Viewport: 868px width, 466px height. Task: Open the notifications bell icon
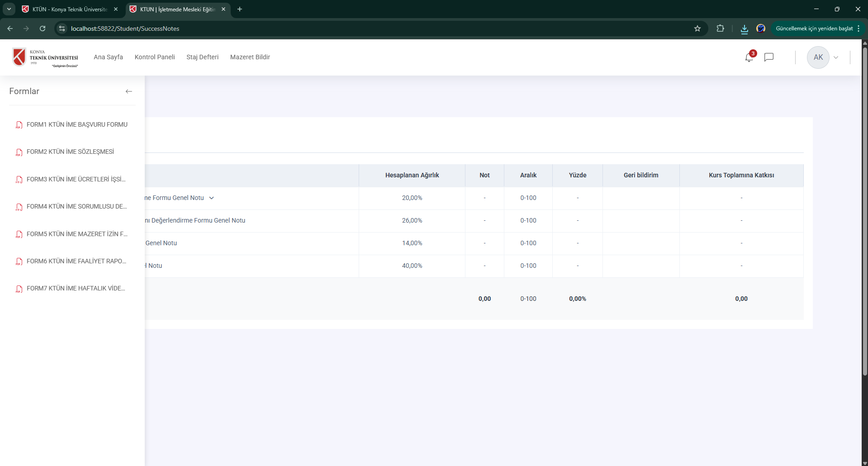[749, 57]
